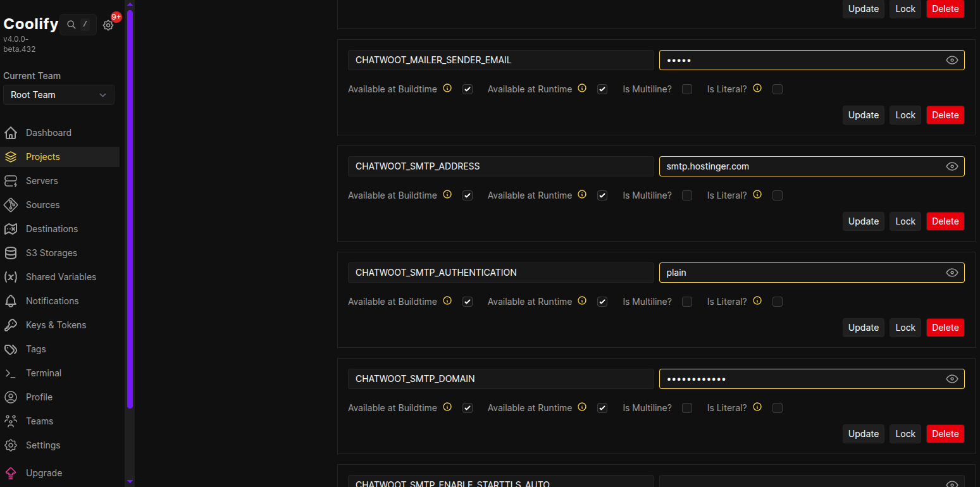Click the Servers icon in sidebar
The image size is (980, 487).
pyautogui.click(x=11, y=181)
